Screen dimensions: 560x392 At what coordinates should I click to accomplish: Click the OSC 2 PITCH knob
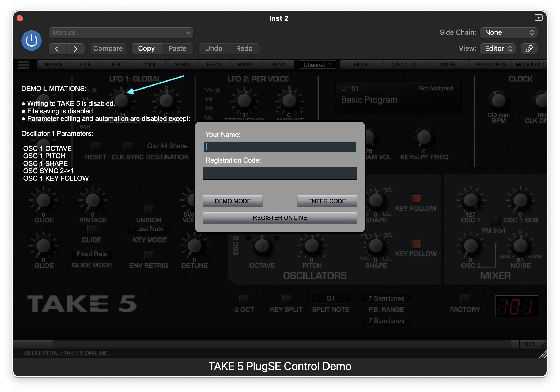pos(312,245)
